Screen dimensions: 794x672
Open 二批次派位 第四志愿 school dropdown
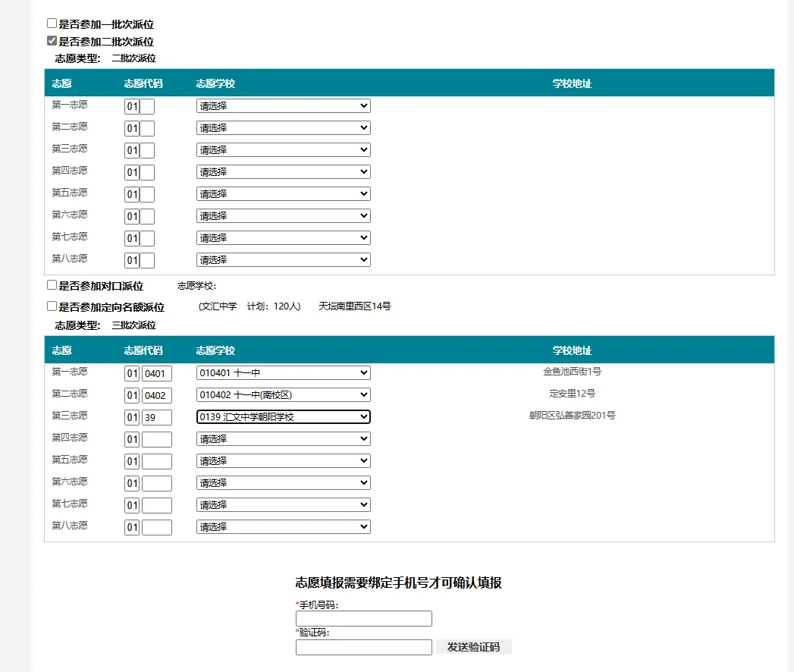click(x=283, y=171)
